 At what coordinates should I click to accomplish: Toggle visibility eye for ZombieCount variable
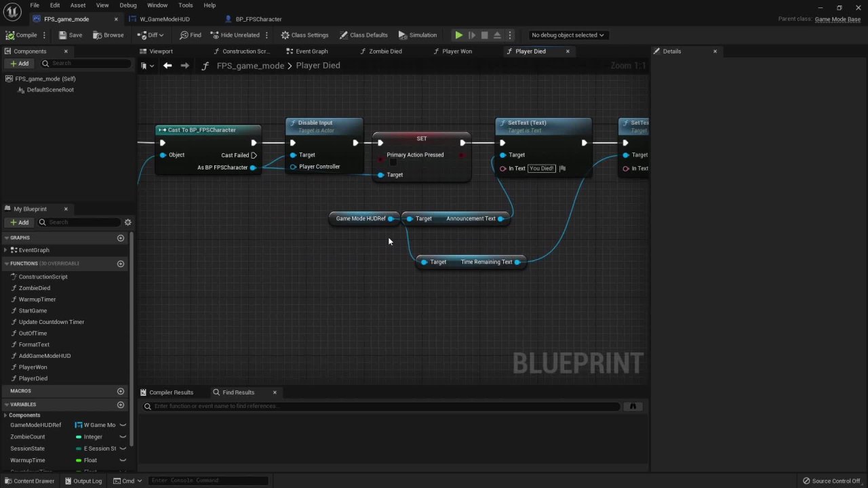click(x=123, y=437)
